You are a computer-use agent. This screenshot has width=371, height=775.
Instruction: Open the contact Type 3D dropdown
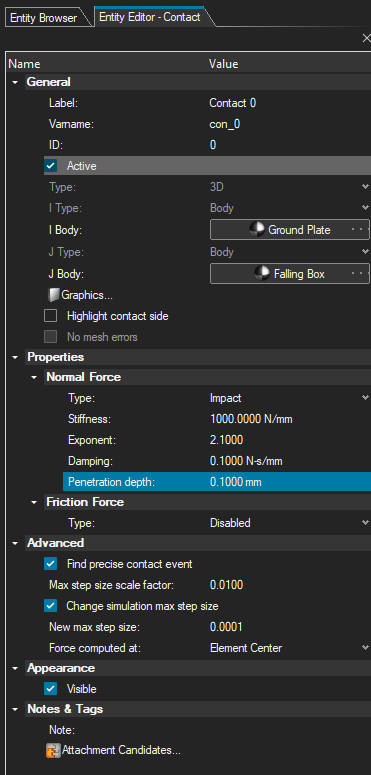click(365, 187)
